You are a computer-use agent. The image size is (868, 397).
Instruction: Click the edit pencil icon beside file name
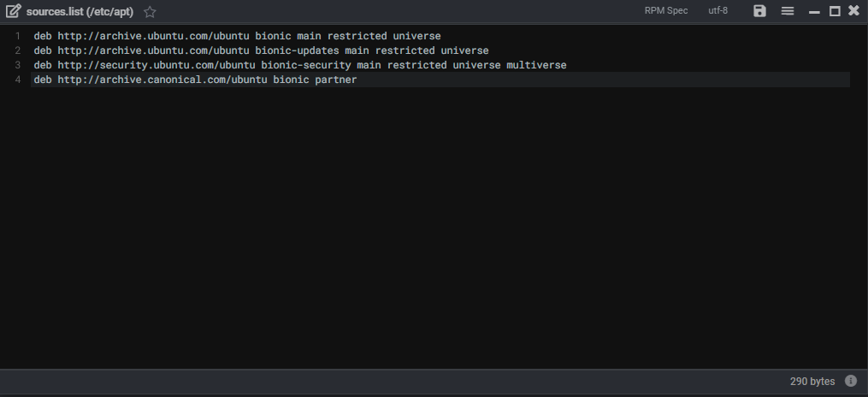[14, 11]
